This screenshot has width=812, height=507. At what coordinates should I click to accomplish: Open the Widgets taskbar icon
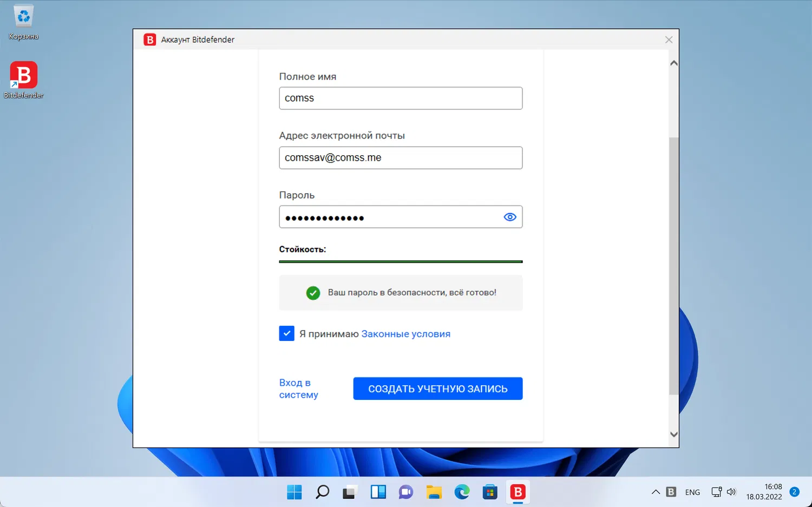pyautogui.click(x=378, y=492)
